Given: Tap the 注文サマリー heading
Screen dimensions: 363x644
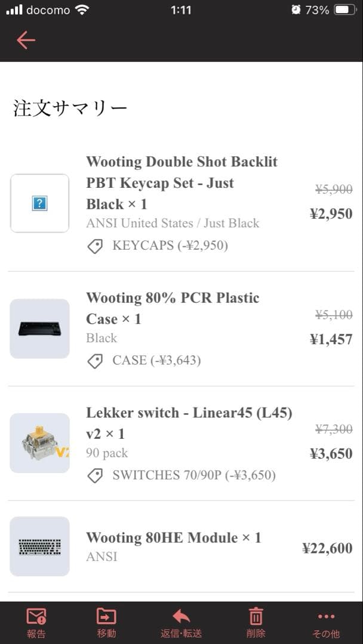Looking at the screenshot, I should point(70,109).
